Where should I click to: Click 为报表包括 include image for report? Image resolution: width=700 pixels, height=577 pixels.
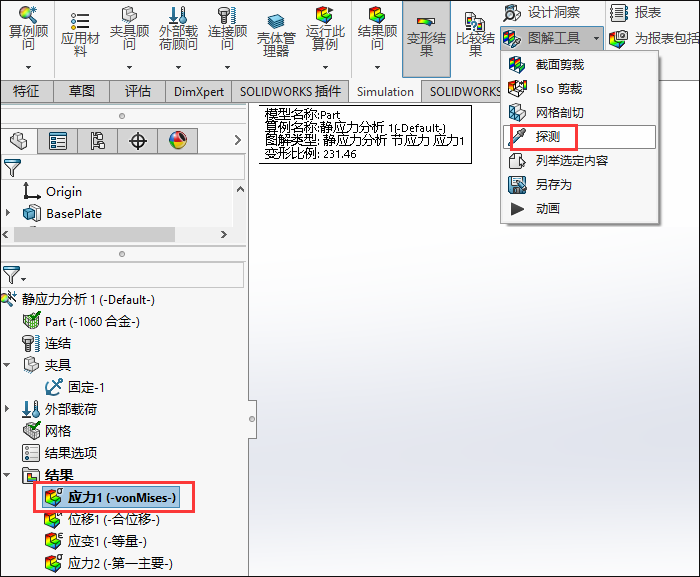click(654, 38)
